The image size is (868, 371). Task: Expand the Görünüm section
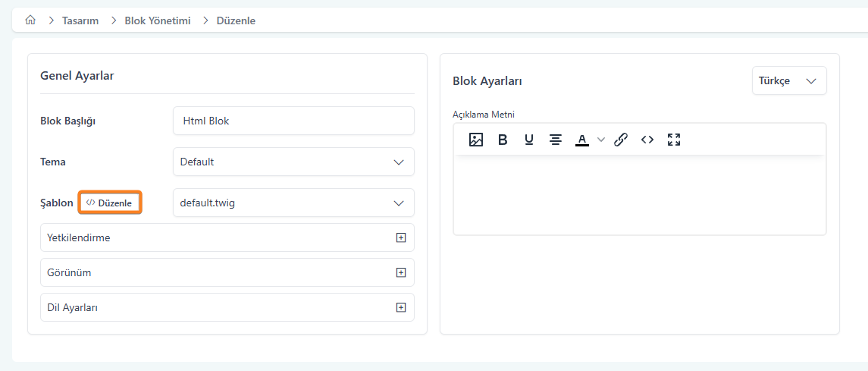coord(401,272)
